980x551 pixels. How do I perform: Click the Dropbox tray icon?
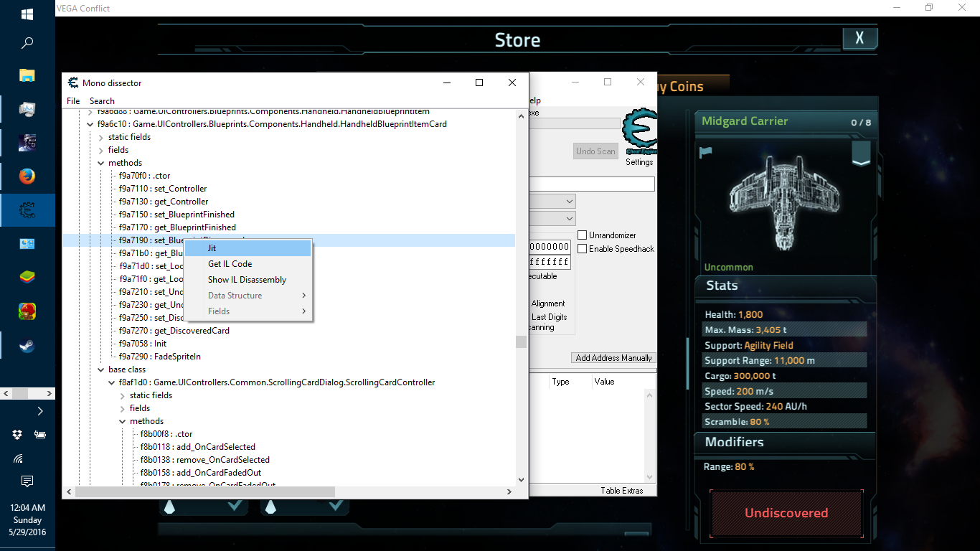[x=17, y=434]
